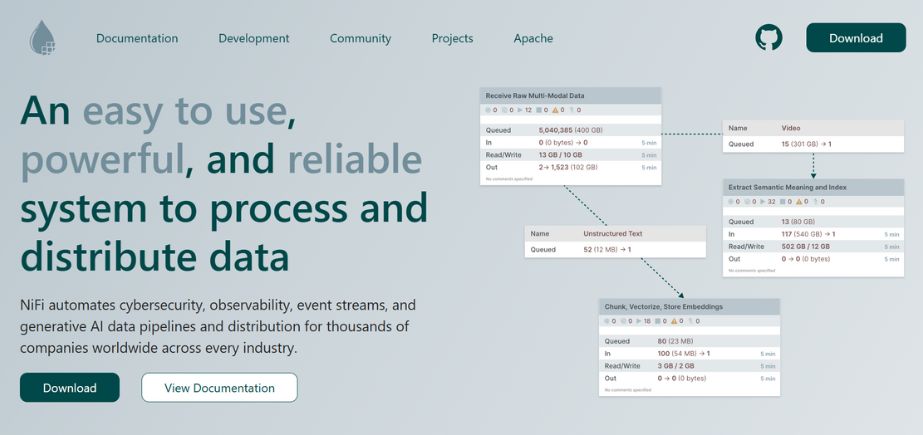923x435 pixels.
Task: Click the NiFi droplet logo
Action: pyautogui.click(x=42, y=38)
